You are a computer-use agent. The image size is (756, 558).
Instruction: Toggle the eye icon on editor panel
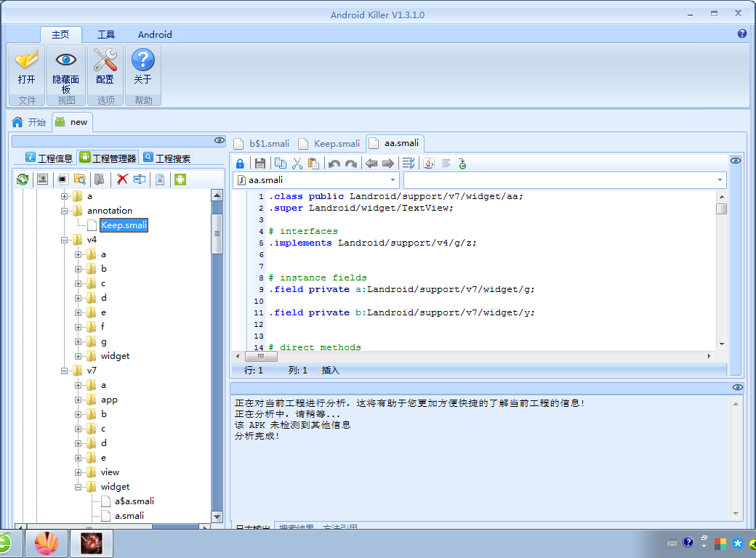[x=736, y=161]
